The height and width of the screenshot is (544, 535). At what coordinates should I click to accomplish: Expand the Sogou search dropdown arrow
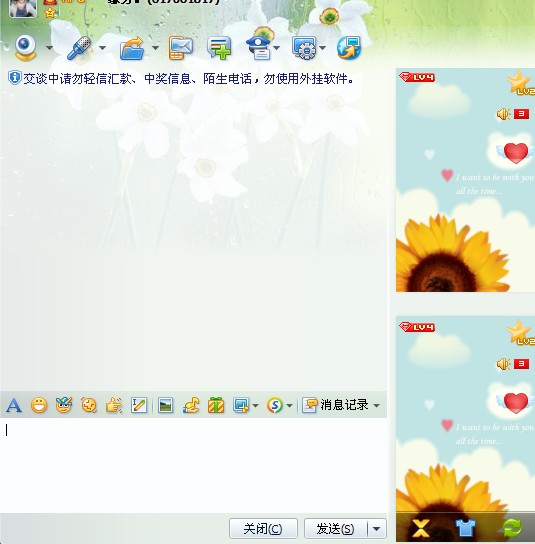pyautogui.click(x=290, y=405)
